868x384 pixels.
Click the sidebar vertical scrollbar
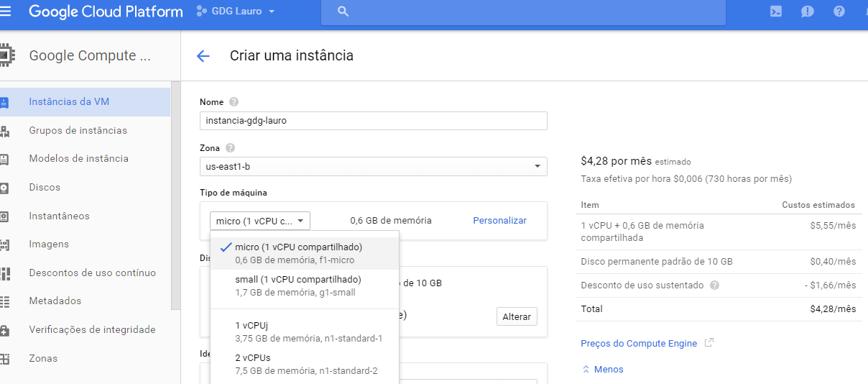(x=175, y=196)
